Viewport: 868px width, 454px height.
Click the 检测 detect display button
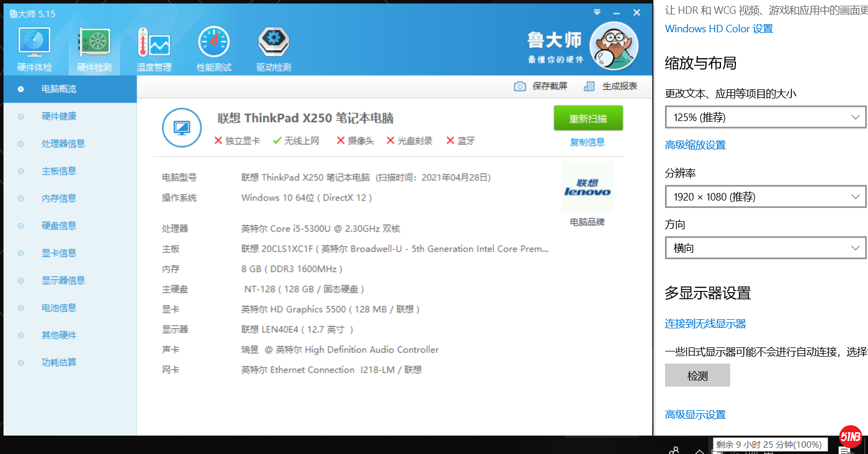click(697, 376)
